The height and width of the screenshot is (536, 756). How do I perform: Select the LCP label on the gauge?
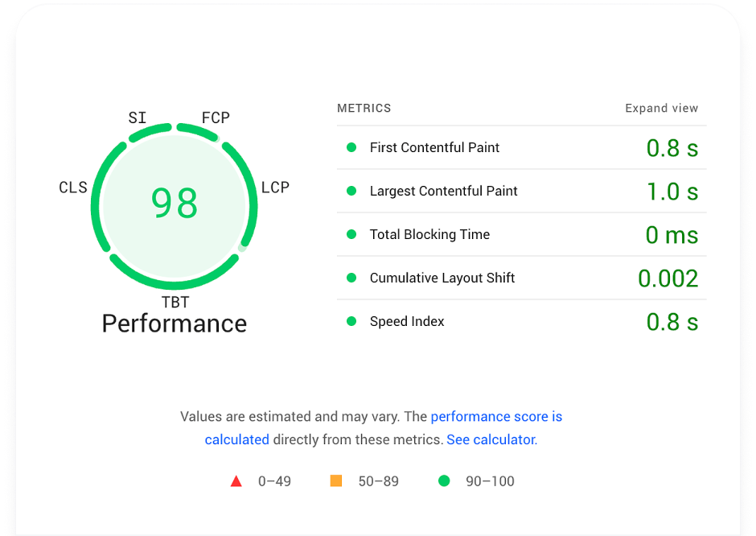click(276, 187)
